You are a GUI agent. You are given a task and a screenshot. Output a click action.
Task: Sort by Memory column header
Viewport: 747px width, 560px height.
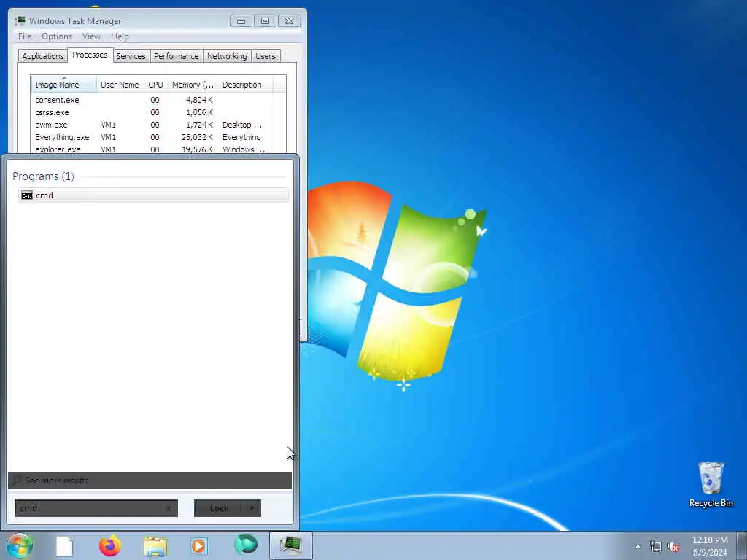pos(193,85)
